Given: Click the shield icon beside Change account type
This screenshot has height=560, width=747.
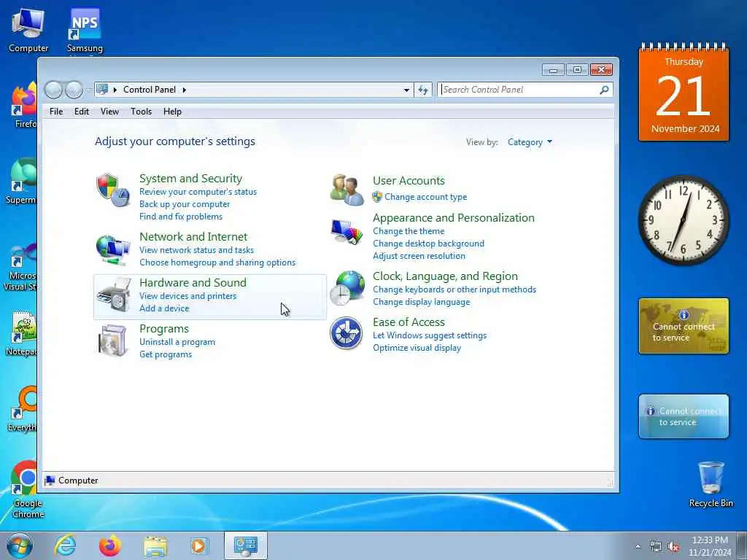Looking at the screenshot, I should coord(377,197).
